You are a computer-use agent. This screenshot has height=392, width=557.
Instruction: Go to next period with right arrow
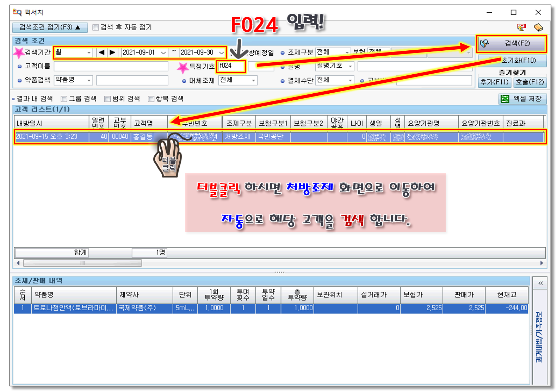pos(112,52)
